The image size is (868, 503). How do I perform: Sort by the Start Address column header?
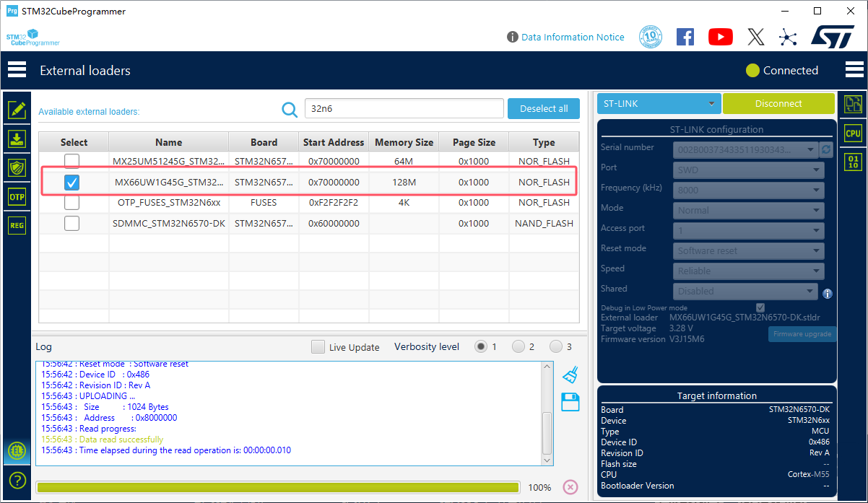(334, 142)
